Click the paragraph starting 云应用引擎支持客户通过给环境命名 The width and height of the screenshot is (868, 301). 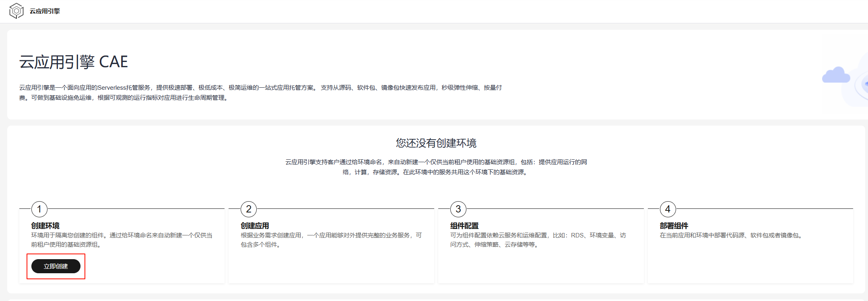pyautogui.click(x=436, y=167)
